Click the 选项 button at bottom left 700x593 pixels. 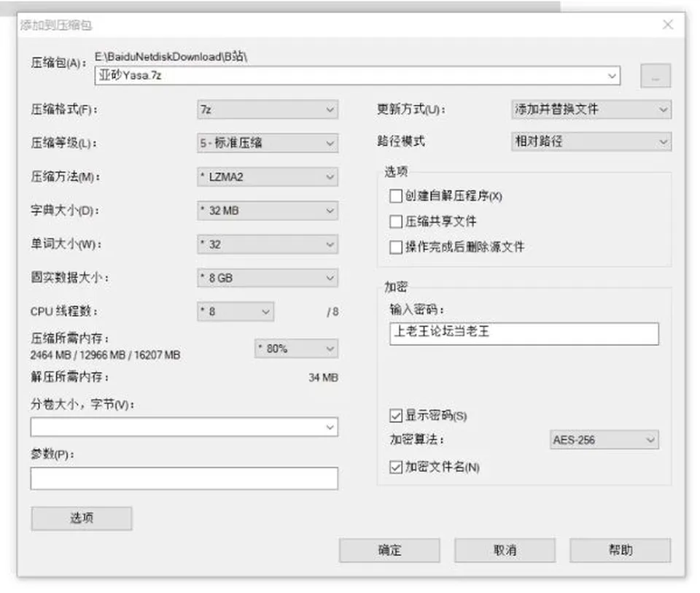[82, 519]
